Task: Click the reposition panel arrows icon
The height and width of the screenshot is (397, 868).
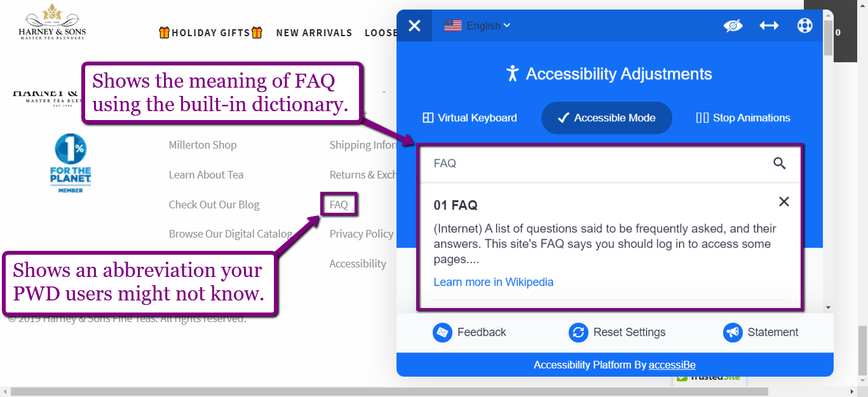Action: (769, 26)
